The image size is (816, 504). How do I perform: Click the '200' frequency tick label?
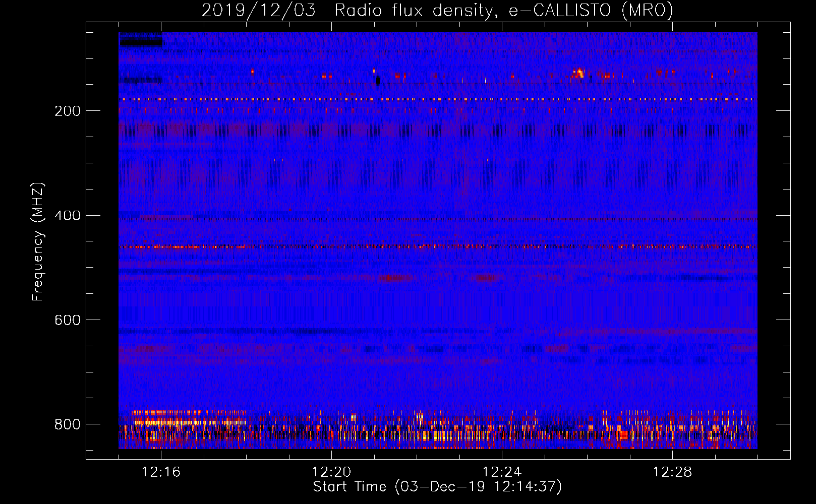click(68, 111)
